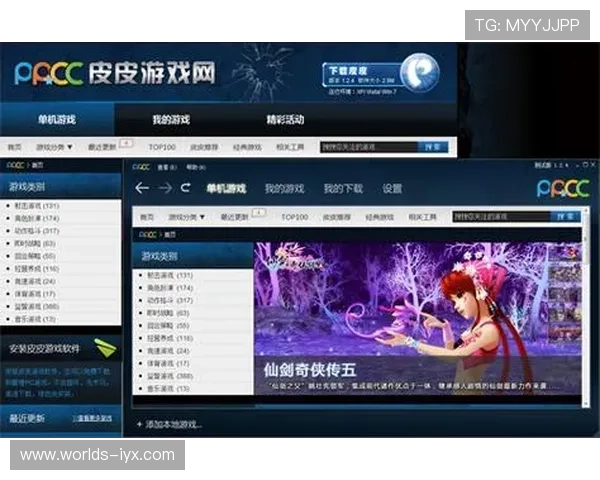Click the round download orb icon on website
600x480 pixels.
420,72
